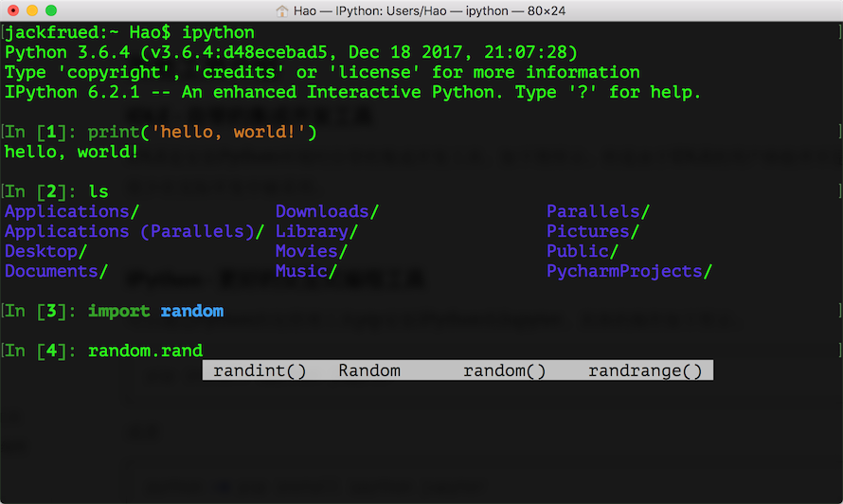Click the Downloads/ directory entry
The height and width of the screenshot is (504, 843).
click(x=327, y=212)
